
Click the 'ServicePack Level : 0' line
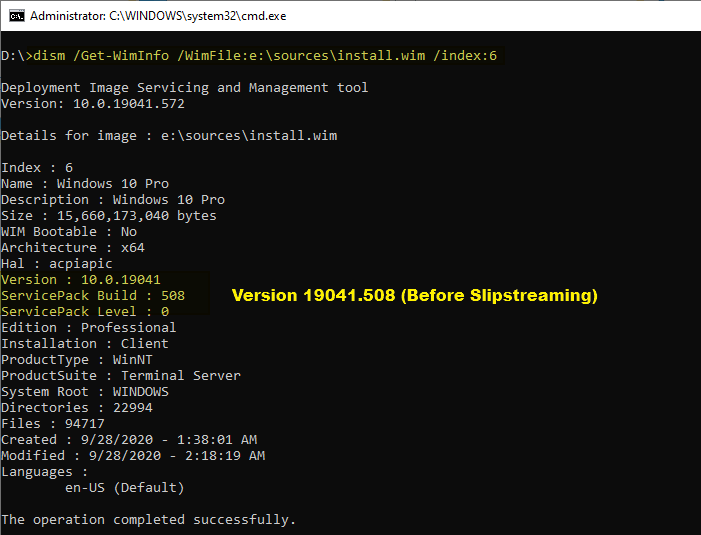pos(85,312)
